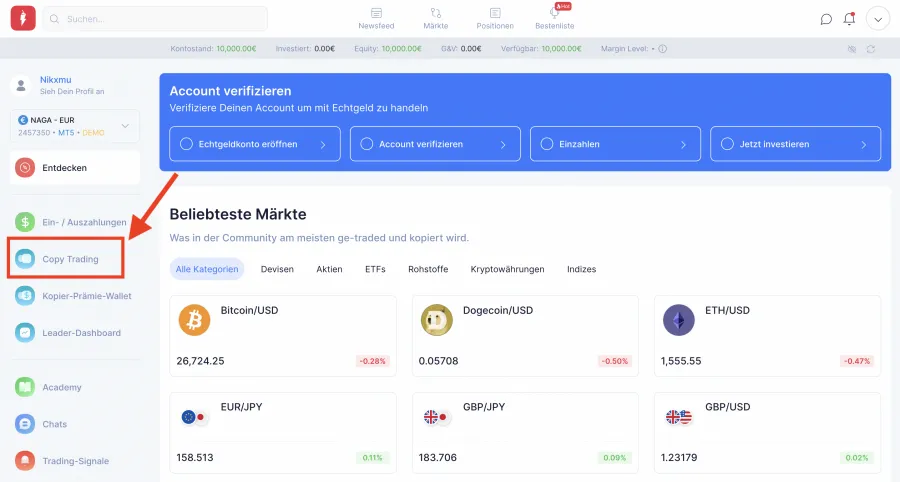900x482 pixels.
Task: Open the Positionen icon in top navigation
Action: pyautogui.click(x=495, y=13)
